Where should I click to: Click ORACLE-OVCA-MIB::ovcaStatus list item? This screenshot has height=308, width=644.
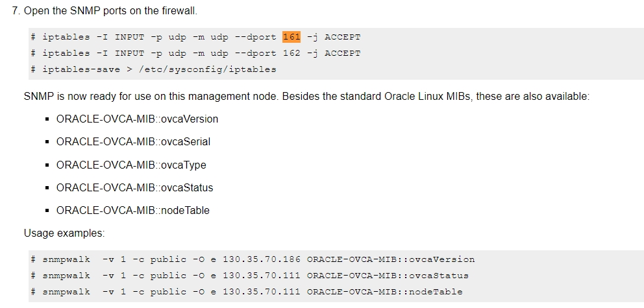(135, 188)
